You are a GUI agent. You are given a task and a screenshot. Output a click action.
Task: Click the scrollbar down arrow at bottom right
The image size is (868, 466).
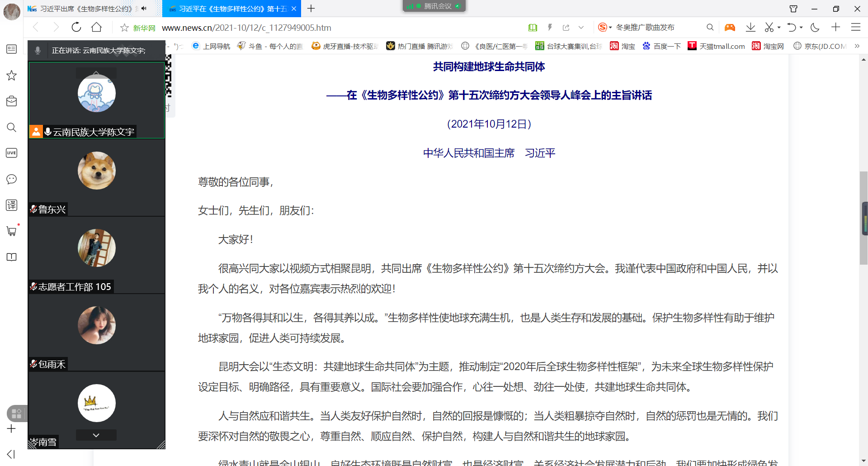[863, 461]
